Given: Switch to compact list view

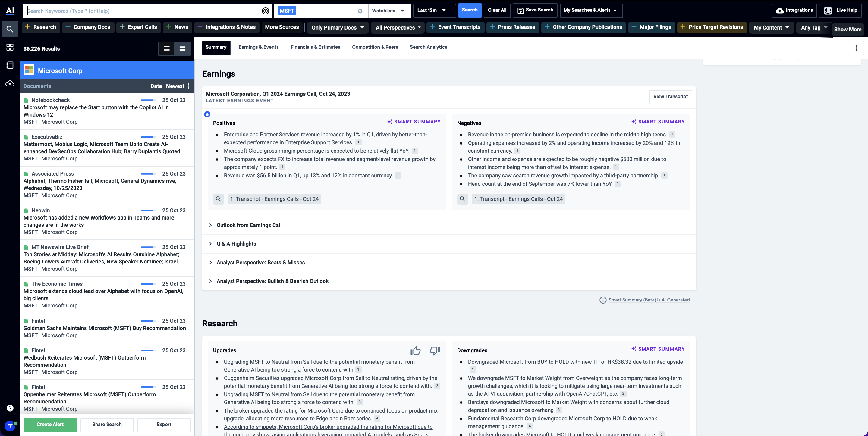Looking at the screenshot, I should (166, 49).
